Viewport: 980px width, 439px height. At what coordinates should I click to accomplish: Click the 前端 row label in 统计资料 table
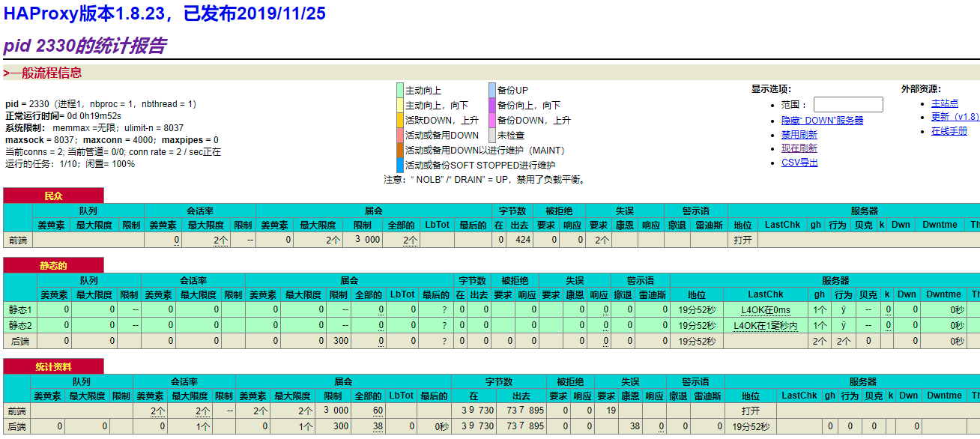[16, 411]
